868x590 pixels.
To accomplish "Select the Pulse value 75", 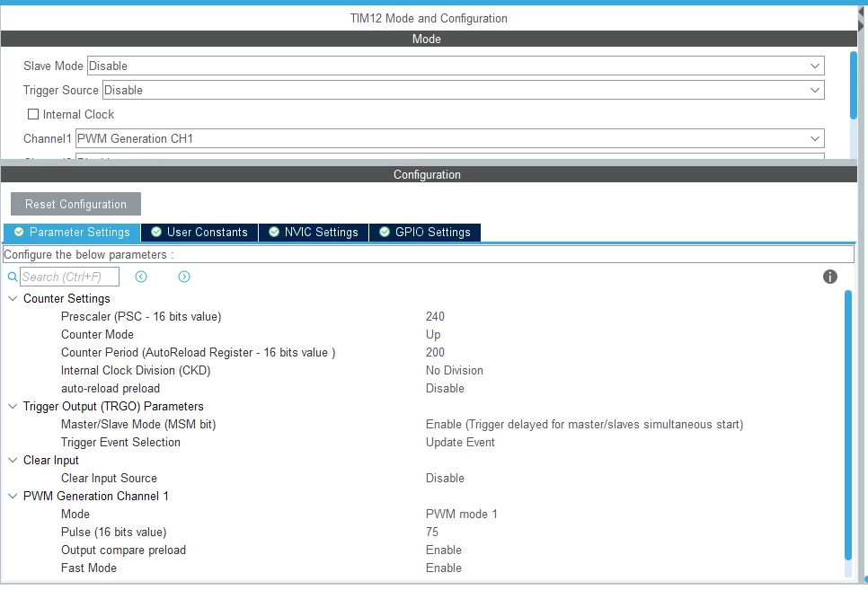I will (x=432, y=532).
